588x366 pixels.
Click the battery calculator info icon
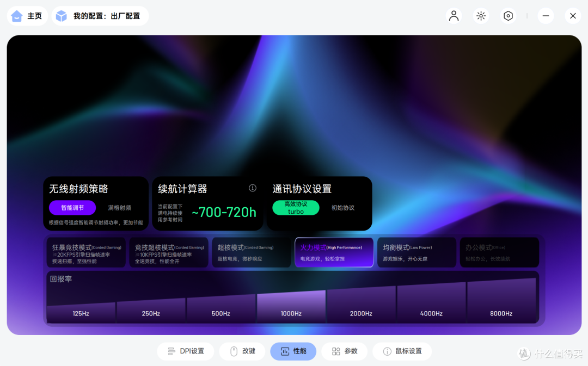point(253,188)
